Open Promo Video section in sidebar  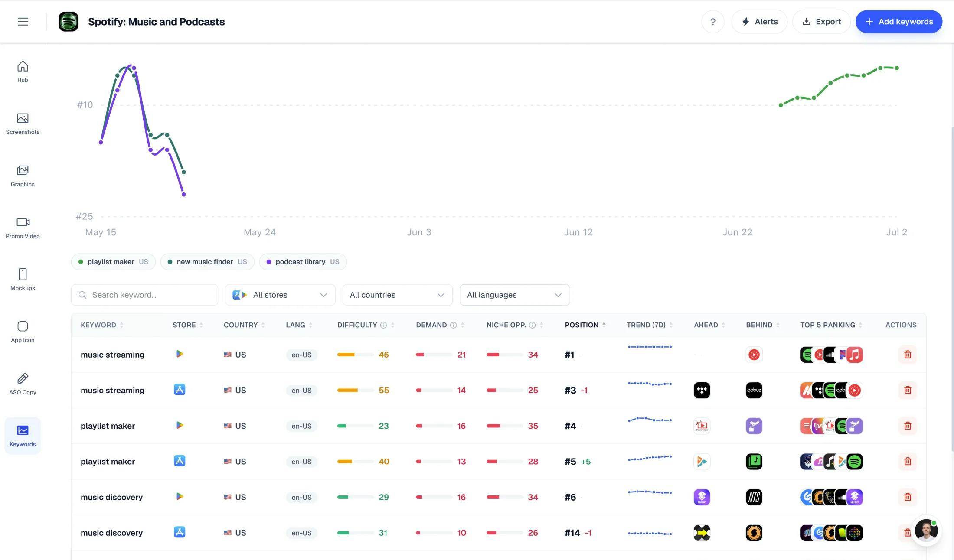coord(23,228)
